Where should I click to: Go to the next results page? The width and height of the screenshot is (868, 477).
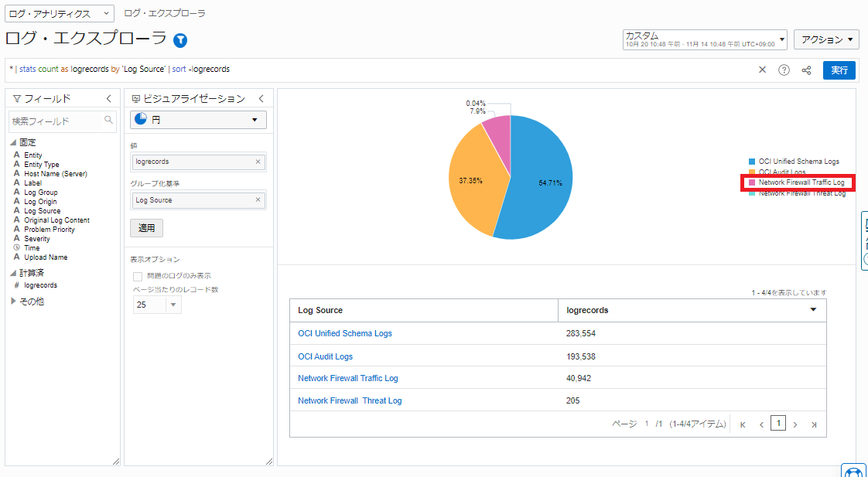(x=795, y=424)
